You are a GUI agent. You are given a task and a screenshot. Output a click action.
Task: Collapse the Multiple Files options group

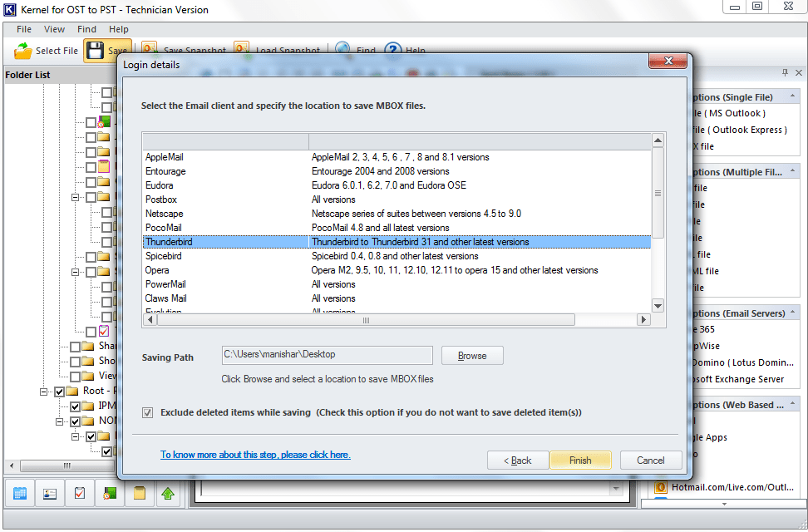coord(792,171)
